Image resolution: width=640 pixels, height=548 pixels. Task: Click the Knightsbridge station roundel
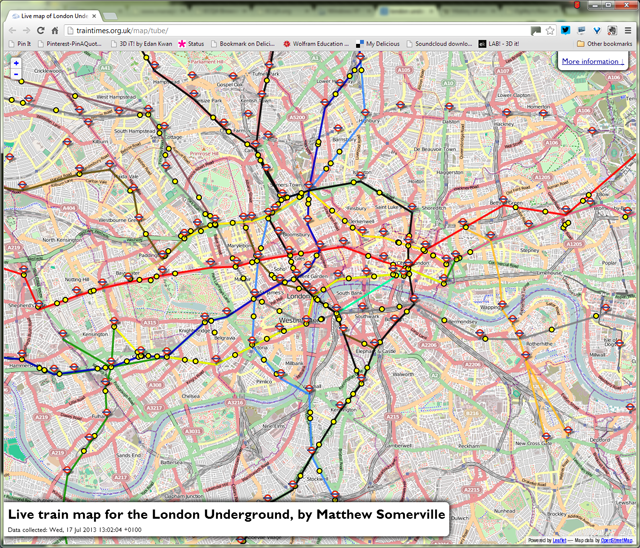click(x=204, y=317)
